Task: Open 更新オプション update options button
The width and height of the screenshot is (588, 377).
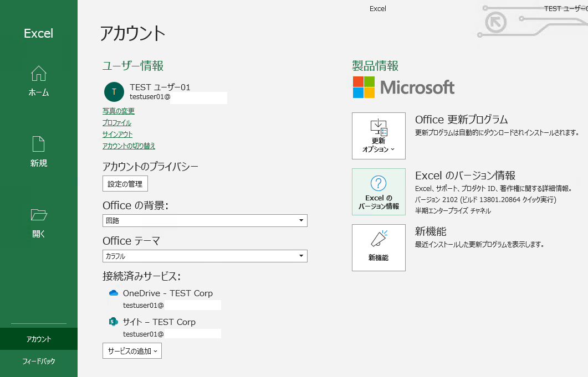Action: (x=379, y=136)
